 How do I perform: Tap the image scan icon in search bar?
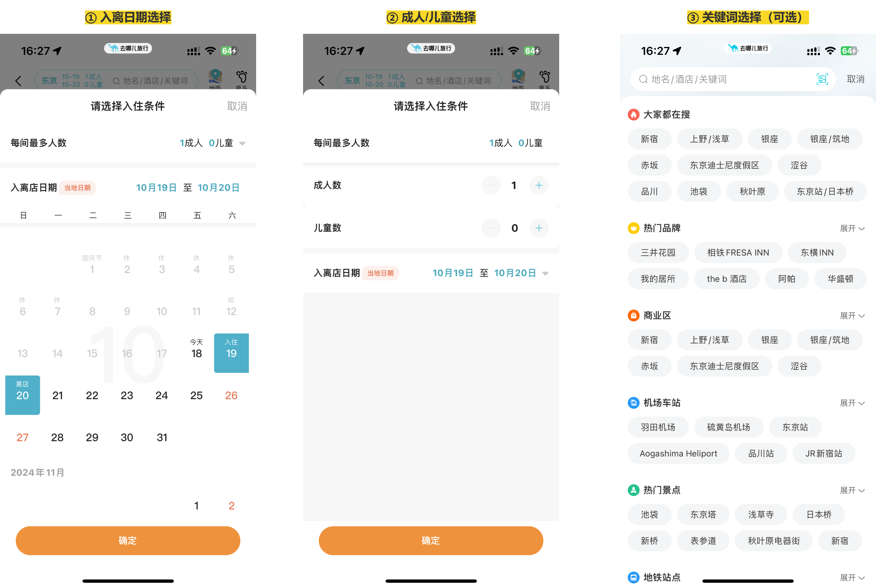[822, 79]
